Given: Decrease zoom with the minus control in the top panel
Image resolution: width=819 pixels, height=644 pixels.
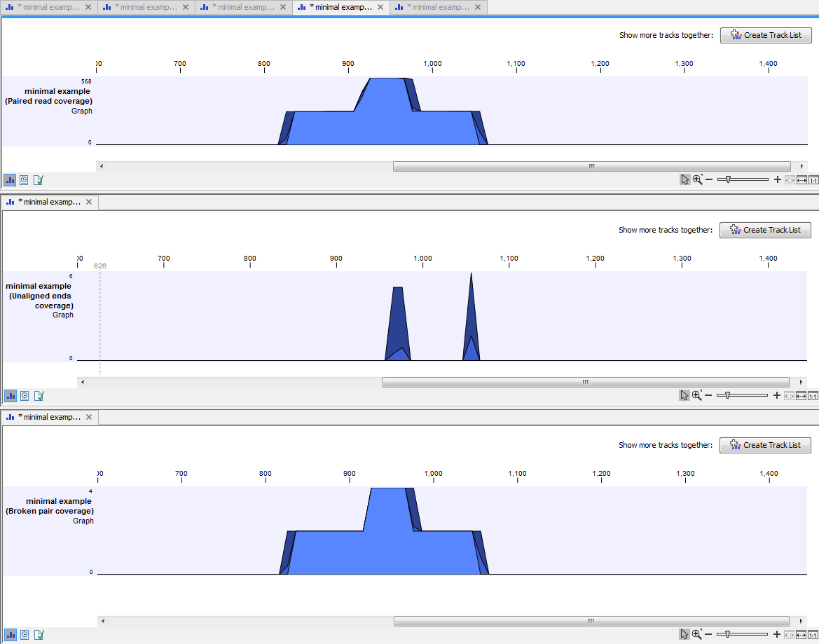Looking at the screenshot, I should pyautogui.click(x=709, y=179).
